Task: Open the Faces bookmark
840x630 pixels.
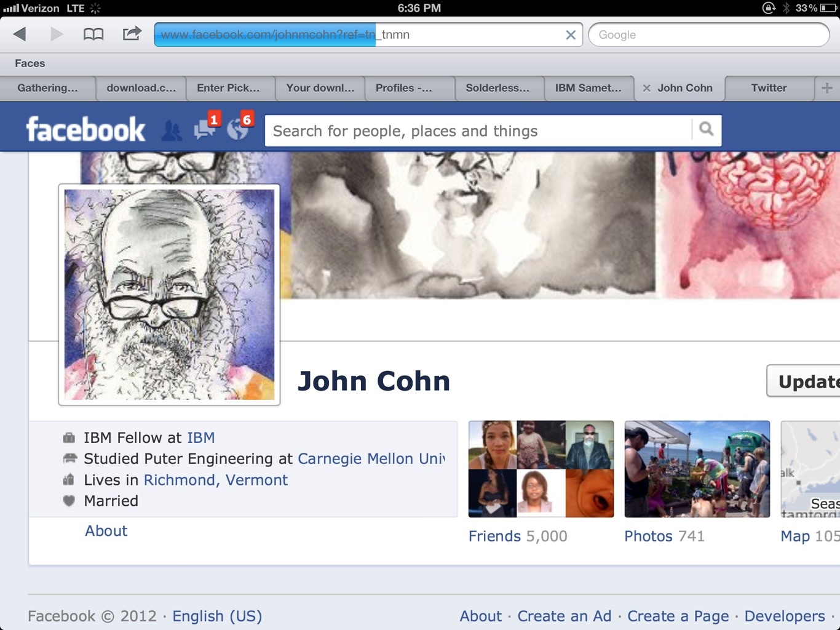Action: [30, 63]
